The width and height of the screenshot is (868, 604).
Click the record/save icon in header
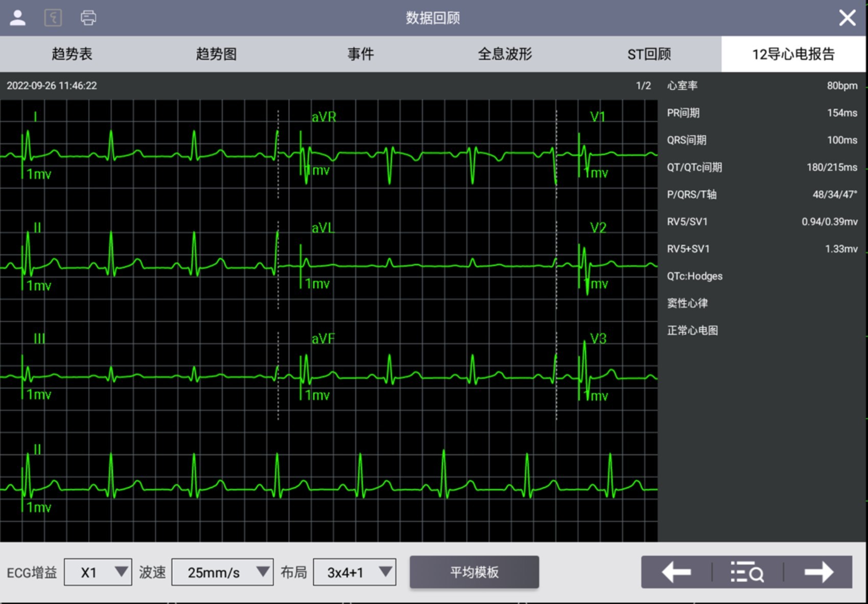53,18
